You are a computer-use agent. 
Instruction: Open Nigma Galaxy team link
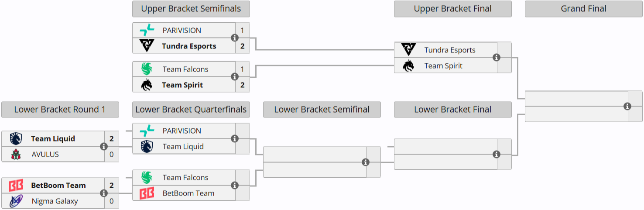[x=55, y=201]
